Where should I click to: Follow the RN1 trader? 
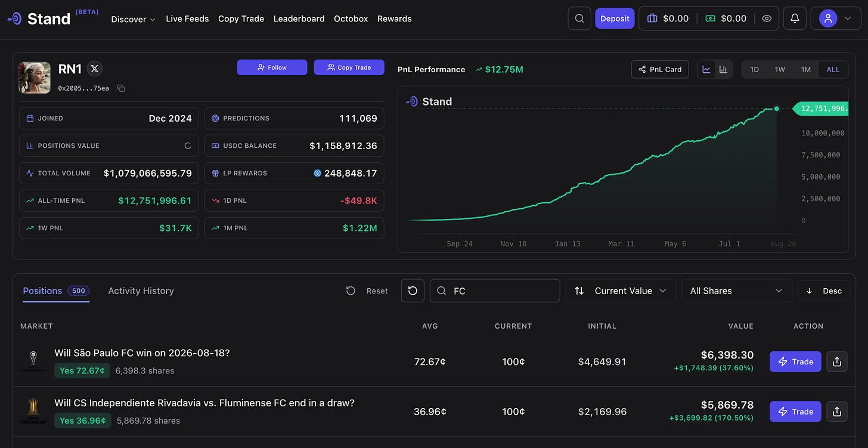coord(272,67)
